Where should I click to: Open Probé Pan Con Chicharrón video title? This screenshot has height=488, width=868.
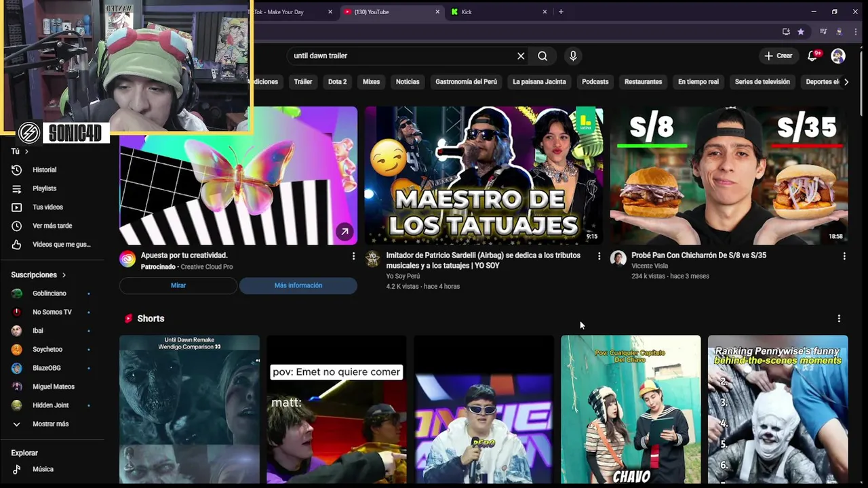click(698, 256)
